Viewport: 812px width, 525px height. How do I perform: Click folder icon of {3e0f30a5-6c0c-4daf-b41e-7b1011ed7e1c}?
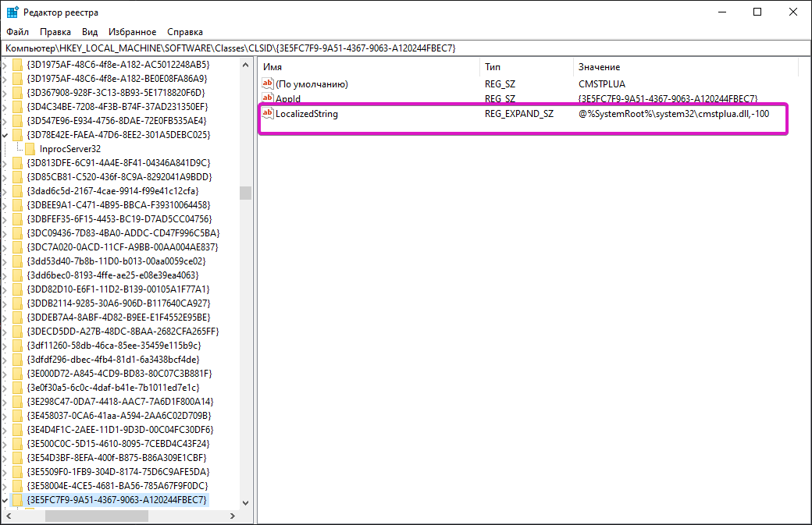click(18, 388)
